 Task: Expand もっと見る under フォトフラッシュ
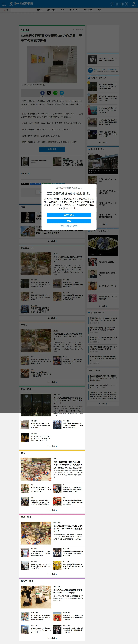point(103,224)
